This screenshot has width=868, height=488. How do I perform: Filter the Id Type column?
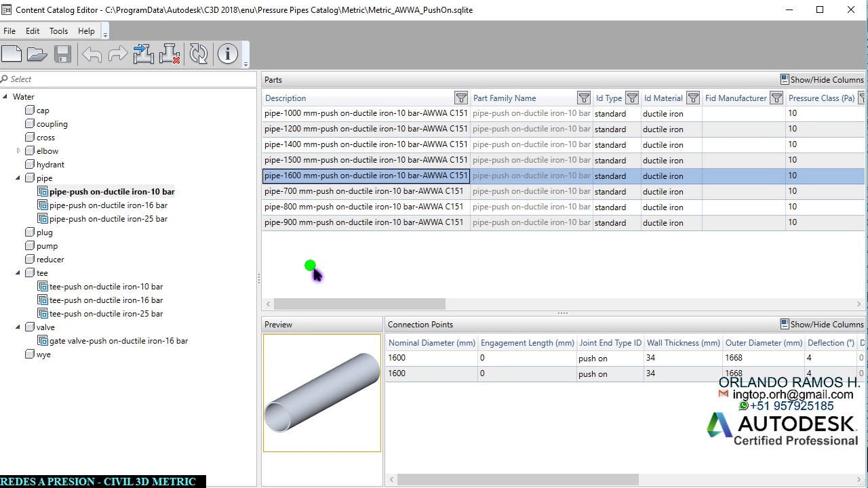pyautogui.click(x=632, y=98)
